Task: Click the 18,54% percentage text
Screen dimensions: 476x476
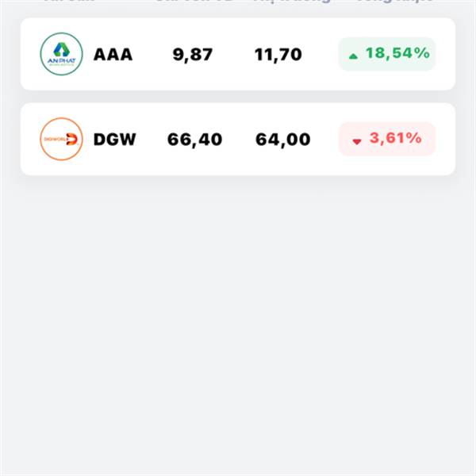Action: [397, 53]
